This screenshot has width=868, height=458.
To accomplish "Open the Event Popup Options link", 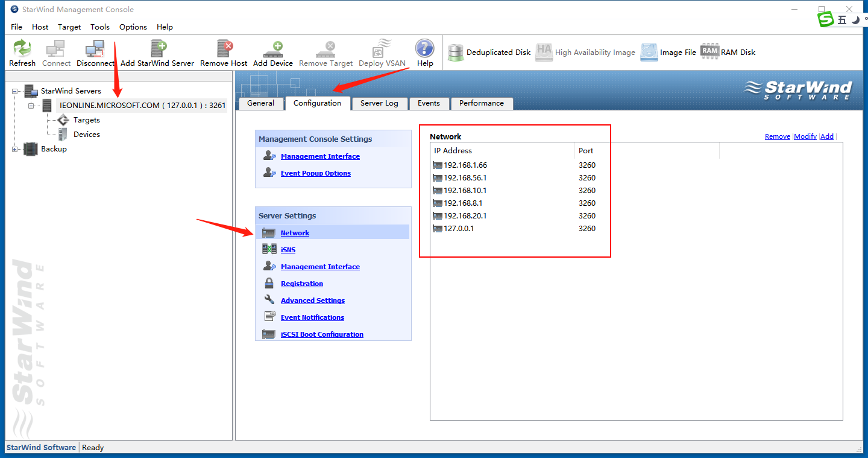I will (316, 173).
